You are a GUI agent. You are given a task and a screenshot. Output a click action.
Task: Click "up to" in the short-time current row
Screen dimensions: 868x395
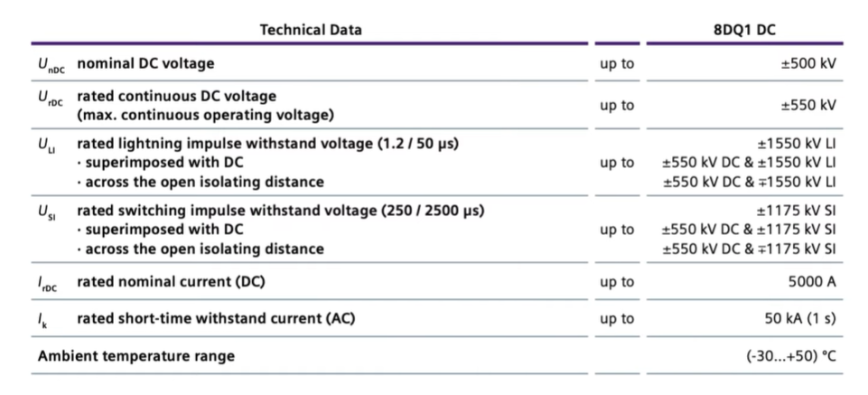(x=617, y=318)
